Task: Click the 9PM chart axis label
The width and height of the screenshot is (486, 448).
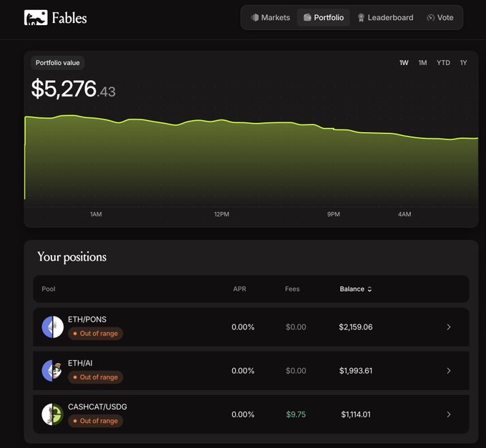Action: pyautogui.click(x=334, y=214)
